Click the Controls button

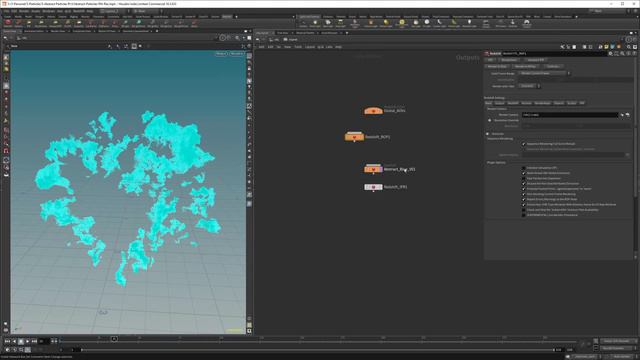pos(553,66)
